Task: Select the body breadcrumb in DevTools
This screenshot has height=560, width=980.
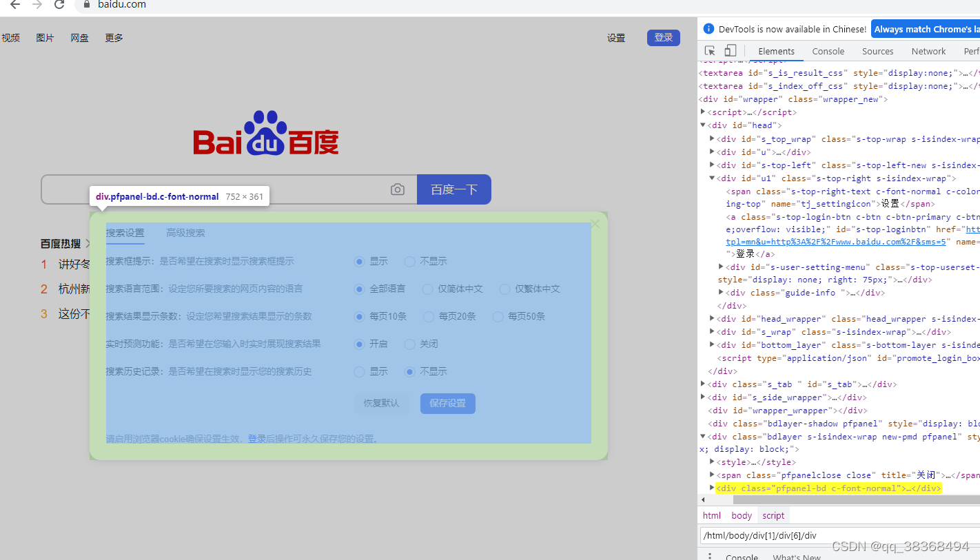Action: click(x=742, y=515)
